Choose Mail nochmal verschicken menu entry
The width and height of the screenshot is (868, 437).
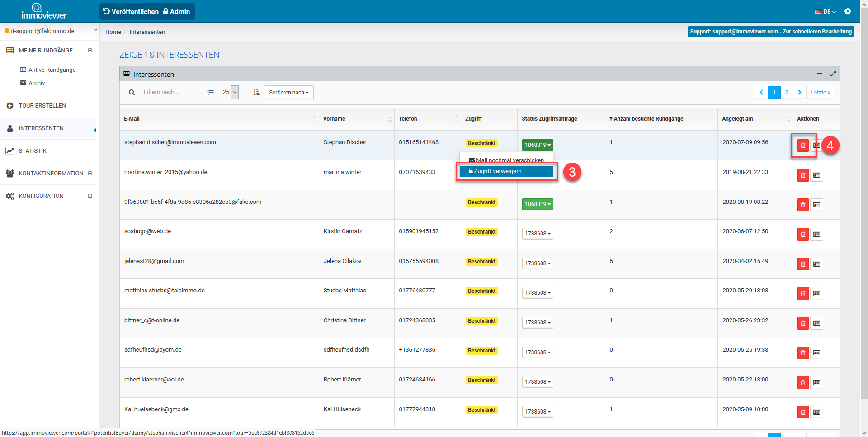(506, 160)
